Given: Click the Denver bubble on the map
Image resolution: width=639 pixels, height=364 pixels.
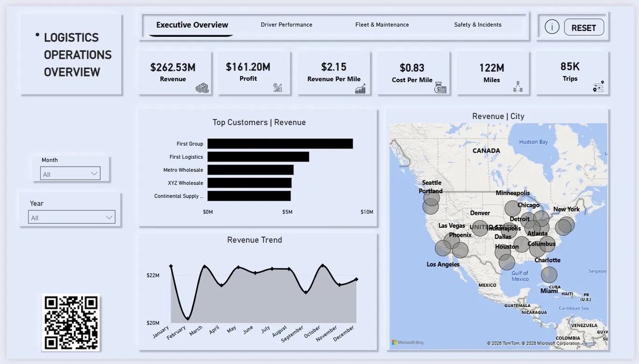Looking at the screenshot, I should (480, 228).
